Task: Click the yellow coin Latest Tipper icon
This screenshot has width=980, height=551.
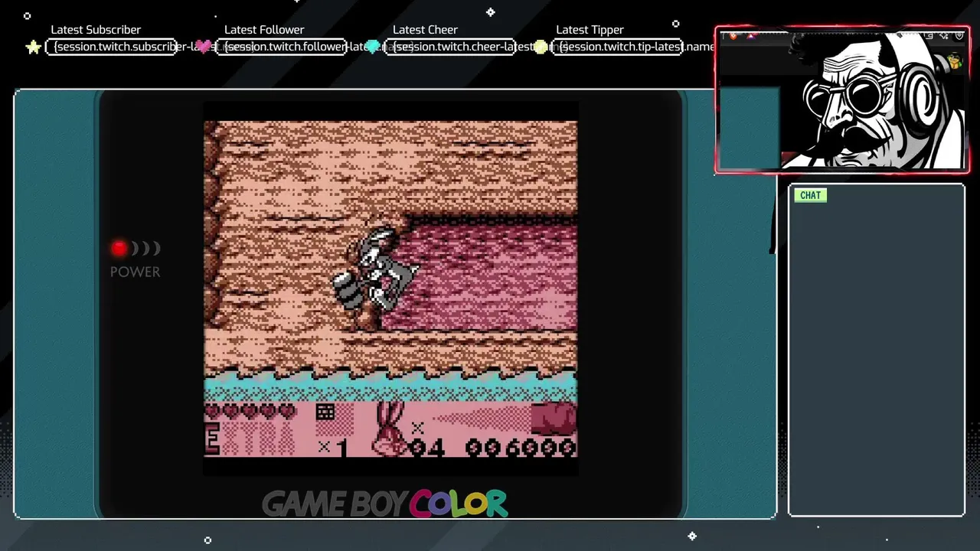Action: click(x=541, y=47)
